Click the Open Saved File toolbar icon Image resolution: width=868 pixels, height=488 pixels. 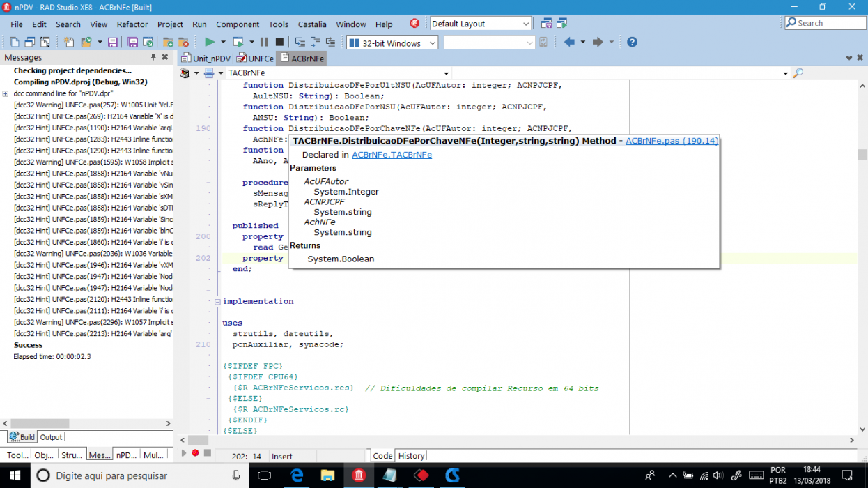[x=148, y=43]
